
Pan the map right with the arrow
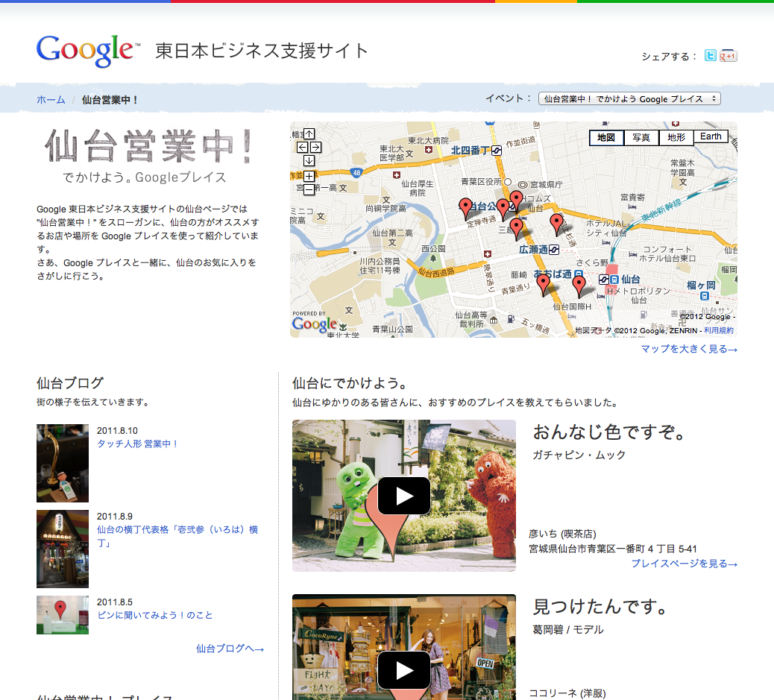[316, 147]
